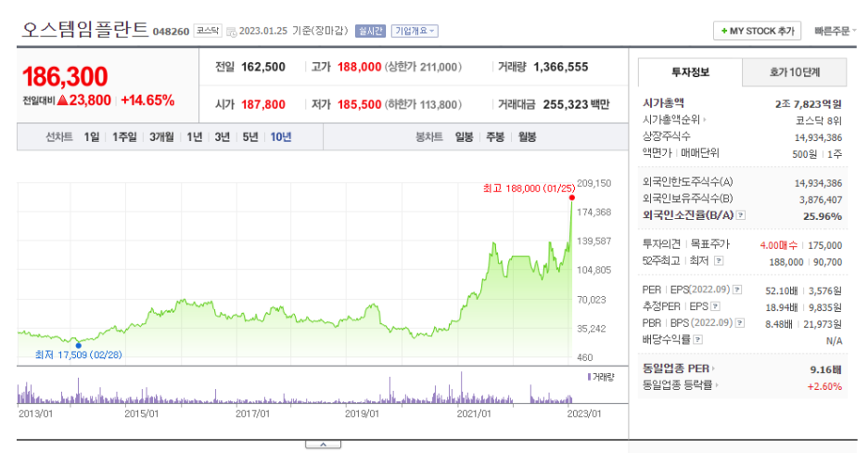Click the 실시간 badge button
This screenshot has width=868, height=453.
pos(370,31)
